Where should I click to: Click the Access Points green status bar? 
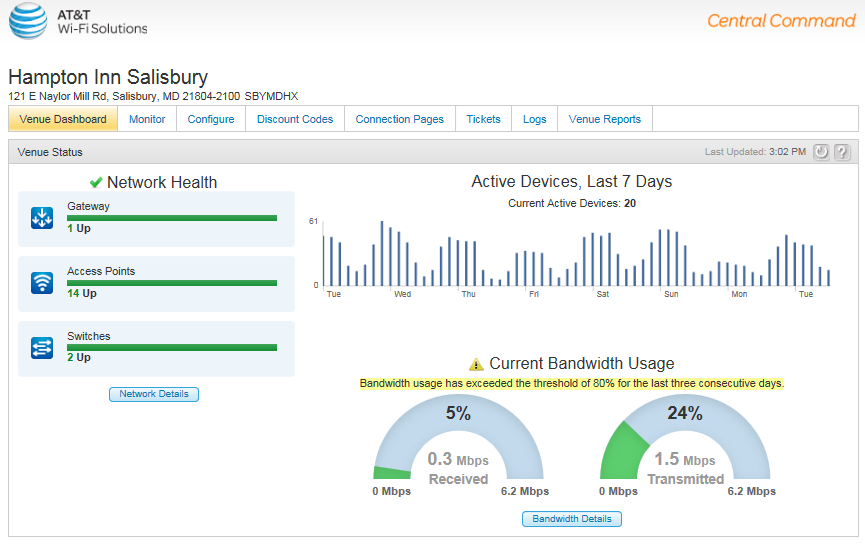172,283
